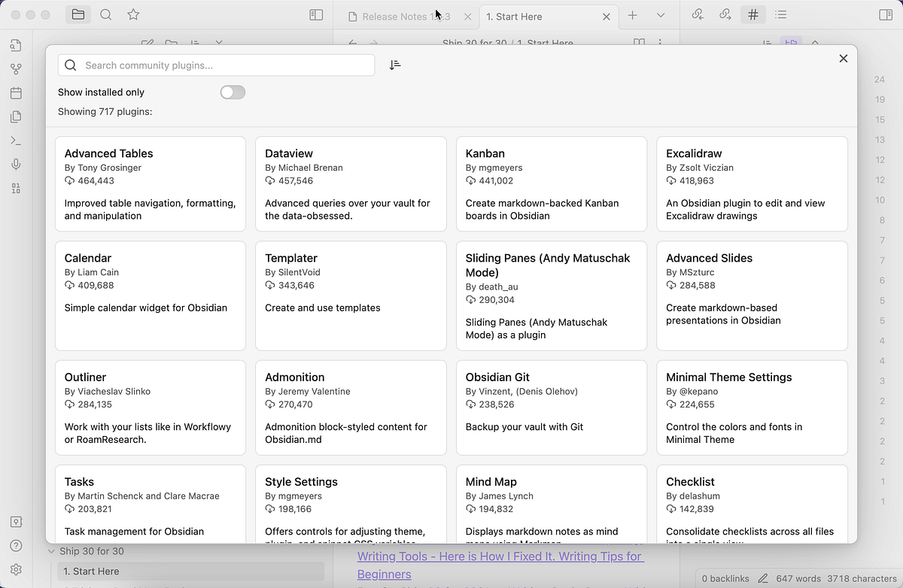Open graph view from left ribbon
This screenshot has height=588, width=903.
pyautogui.click(x=16, y=69)
